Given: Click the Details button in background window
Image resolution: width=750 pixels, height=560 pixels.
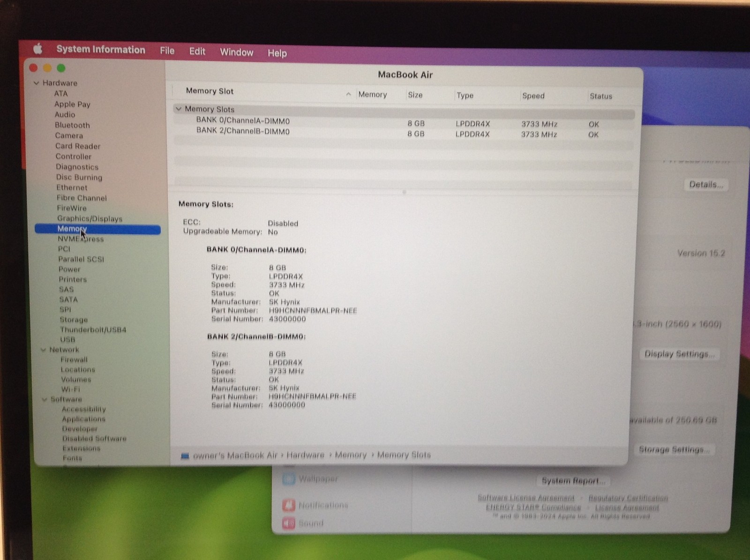Looking at the screenshot, I should click(x=706, y=185).
